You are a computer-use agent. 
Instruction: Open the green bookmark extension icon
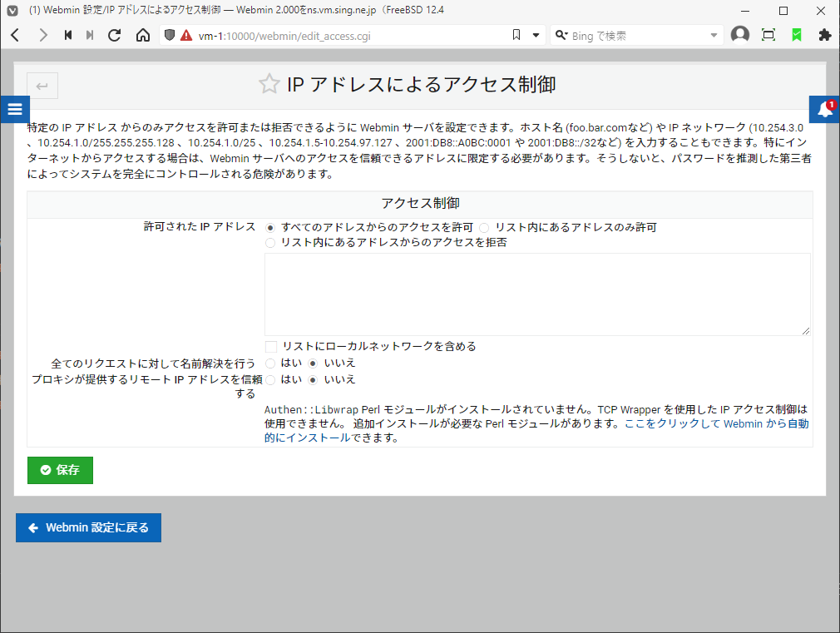(797, 36)
